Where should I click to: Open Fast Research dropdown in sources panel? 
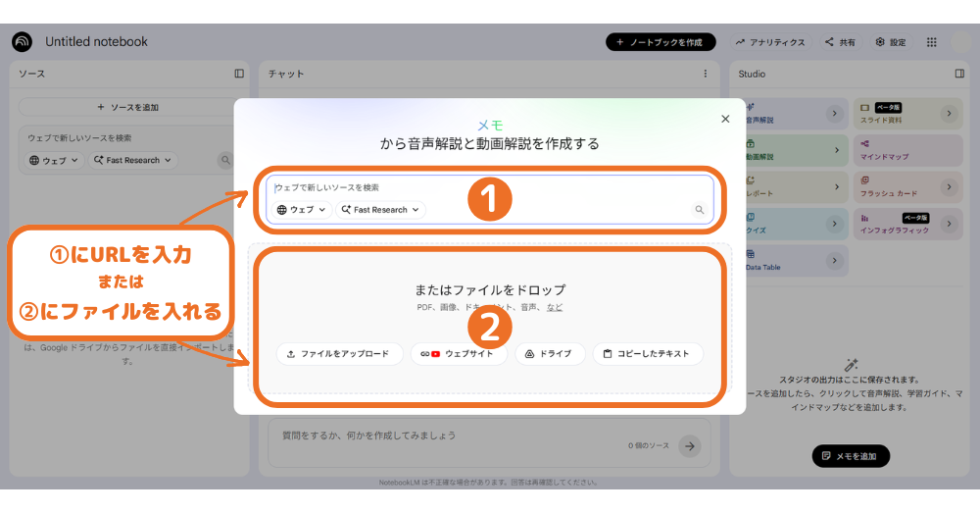[132, 160]
